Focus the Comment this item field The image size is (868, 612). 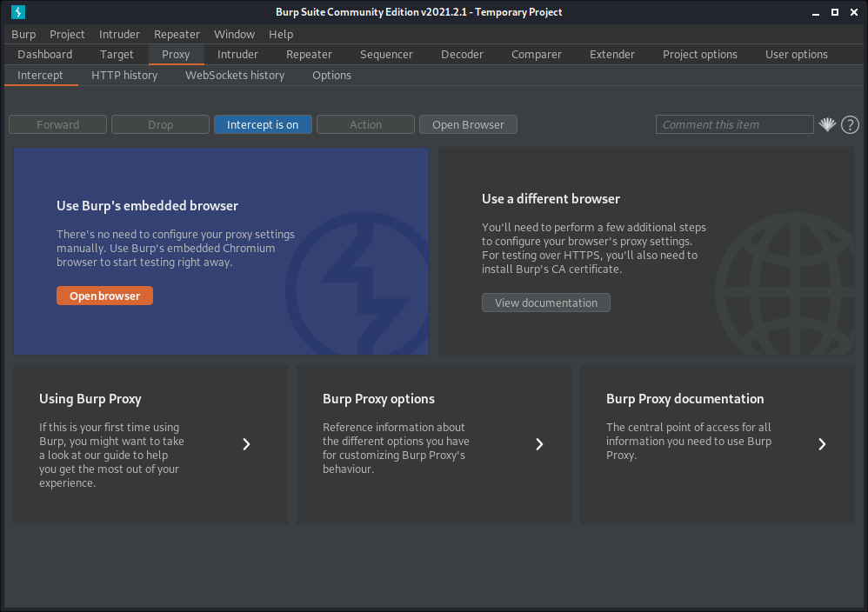coord(735,124)
